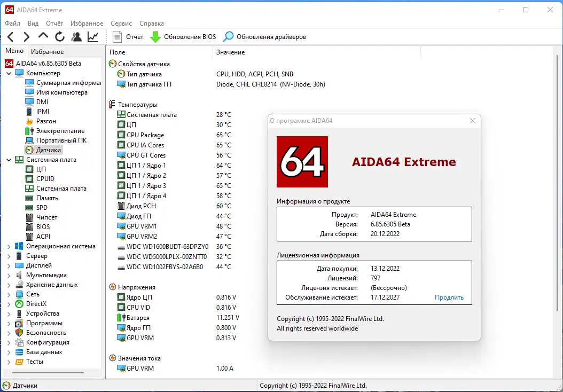Go back with the left arrow toolbar icon

pyautogui.click(x=10, y=37)
